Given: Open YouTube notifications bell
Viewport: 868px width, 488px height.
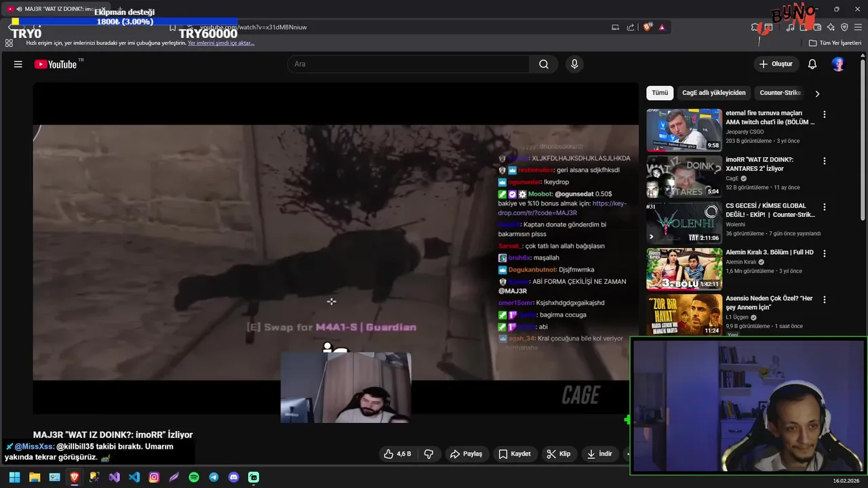Looking at the screenshot, I should [812, 64].
